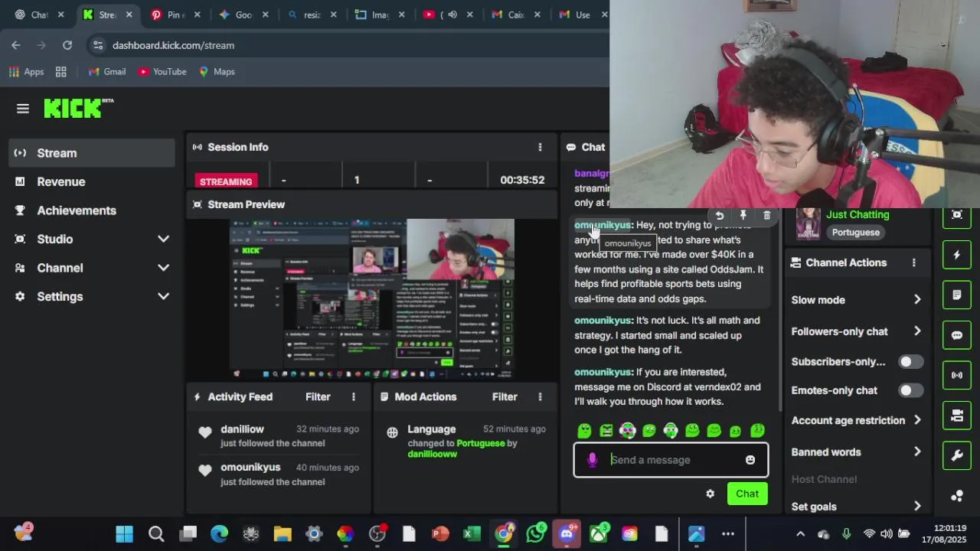Open the hamburger menu beside Kick logo

(23, 109)
